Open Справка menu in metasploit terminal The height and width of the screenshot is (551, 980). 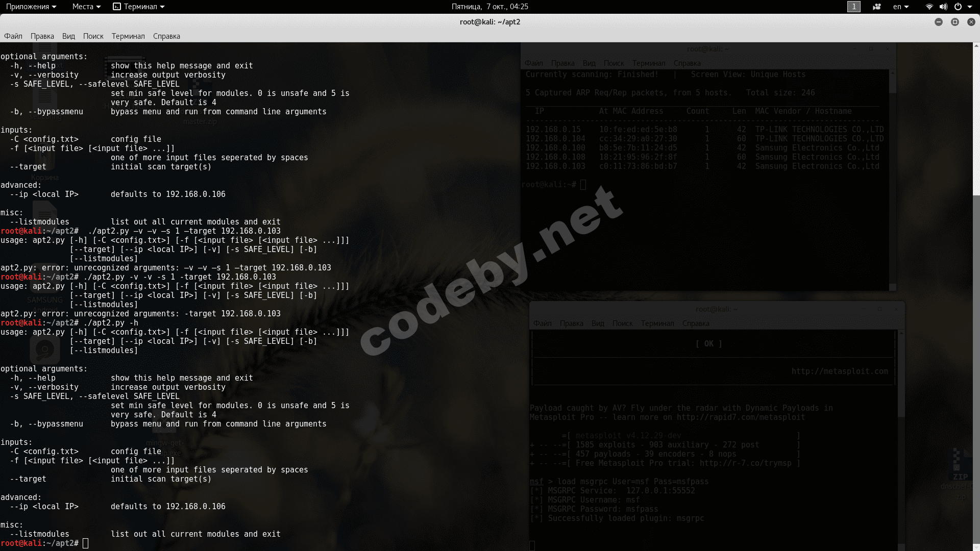[696, 323]
